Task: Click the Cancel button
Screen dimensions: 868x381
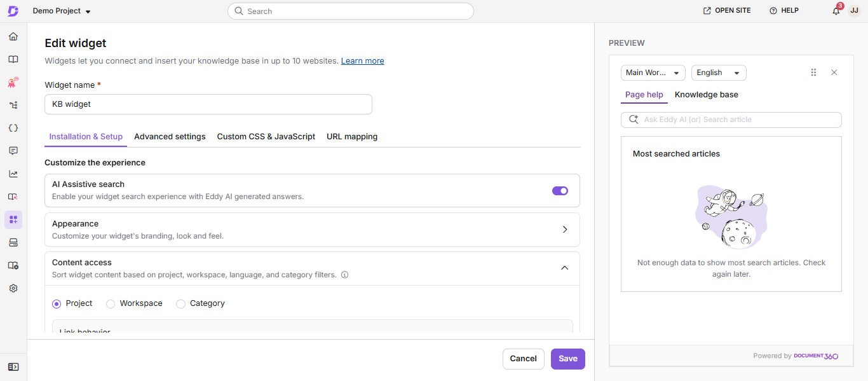Action: tap(524, 359)
